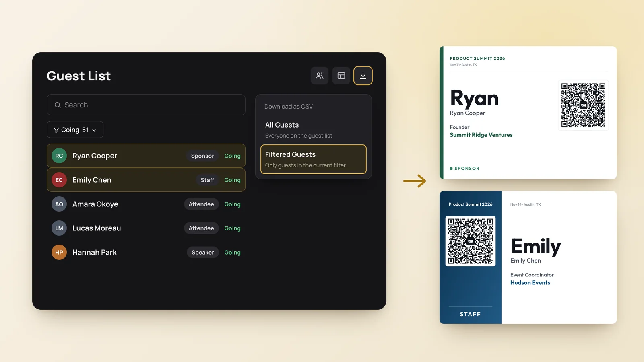The image size is (644, 362).
Task: Click the Staff tag on Emily Chen
Action: (x=207, y=180)
